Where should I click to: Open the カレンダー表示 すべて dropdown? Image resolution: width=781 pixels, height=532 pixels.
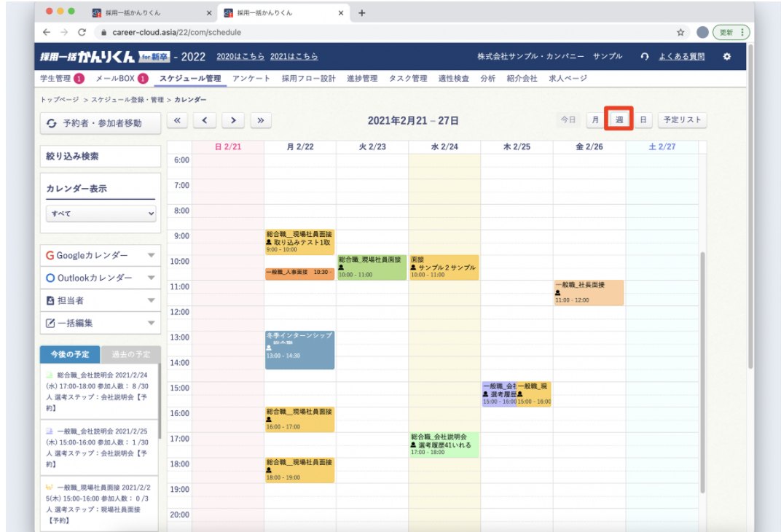coord(101,214)
